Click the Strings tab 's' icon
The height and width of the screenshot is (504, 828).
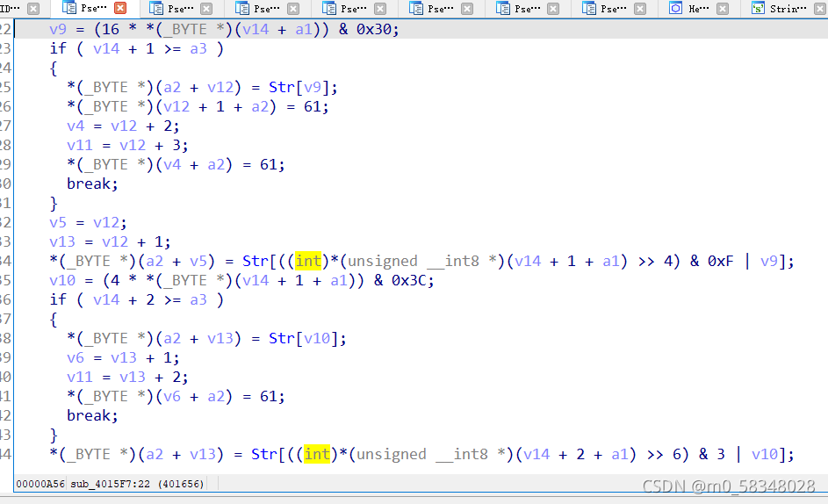[758, 8]
